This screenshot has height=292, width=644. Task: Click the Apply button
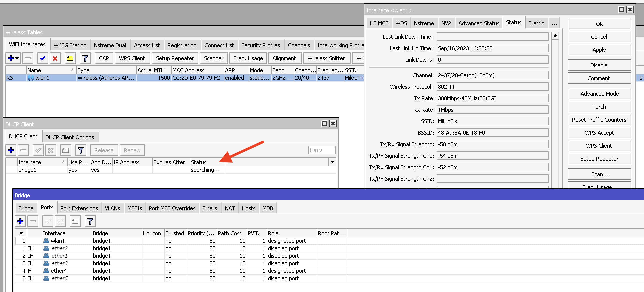(x=599, y=50)
